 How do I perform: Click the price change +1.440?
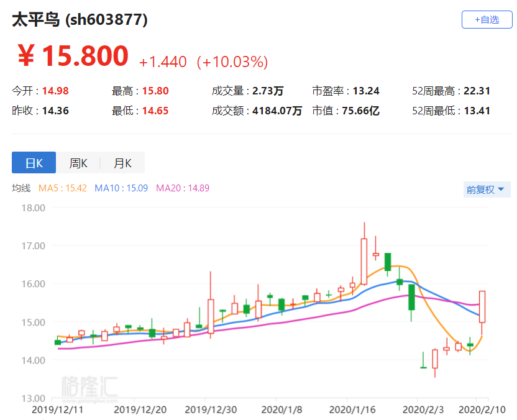tap(163, 62)
